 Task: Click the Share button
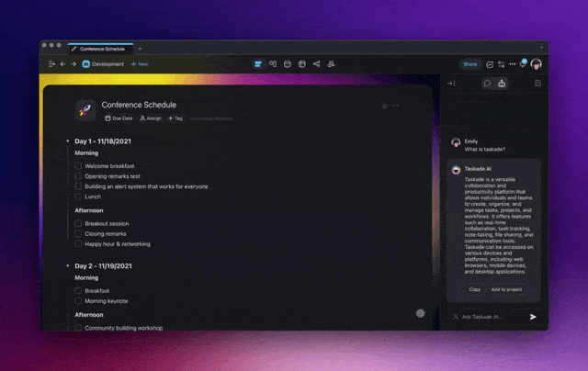click(x=469, y=64)
